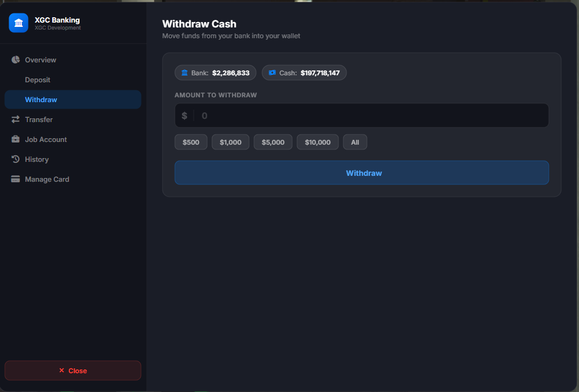The image size is (579, 392).
Task: Focus the amount to withdraw input field
Action: [x=362, y=116]
